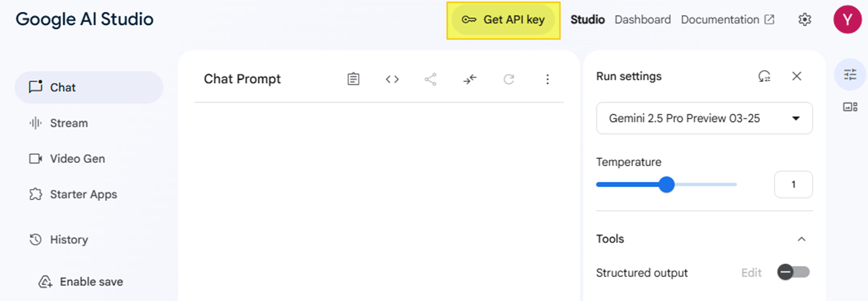Open system instructions clipboard icon
Image resolution: width=868 pixels, height=301 pixels.
(353, 79)
